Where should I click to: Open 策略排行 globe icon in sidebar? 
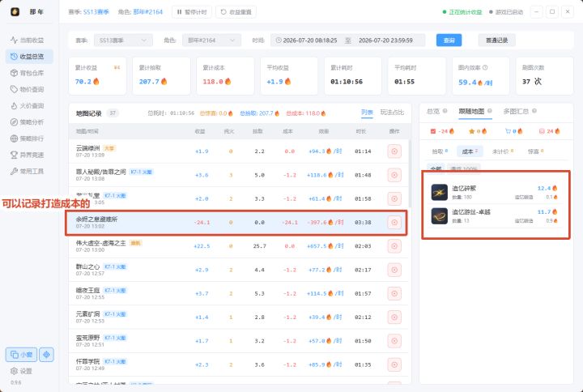tap(14, 138)
